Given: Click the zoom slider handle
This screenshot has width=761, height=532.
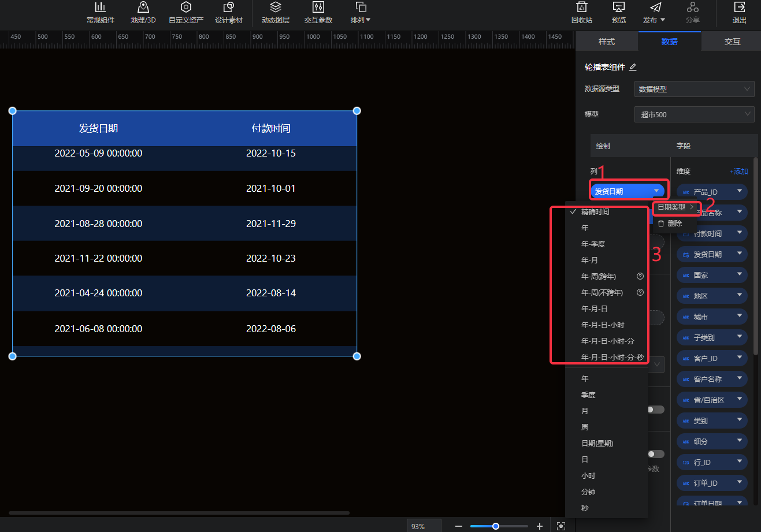Looking at the screenshot, I should (x=496, y=526).
